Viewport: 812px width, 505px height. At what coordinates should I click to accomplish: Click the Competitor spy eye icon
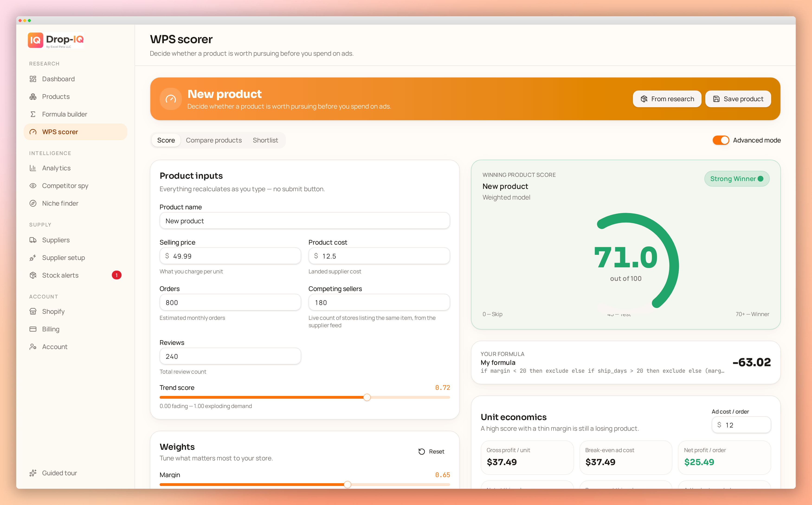33,186
